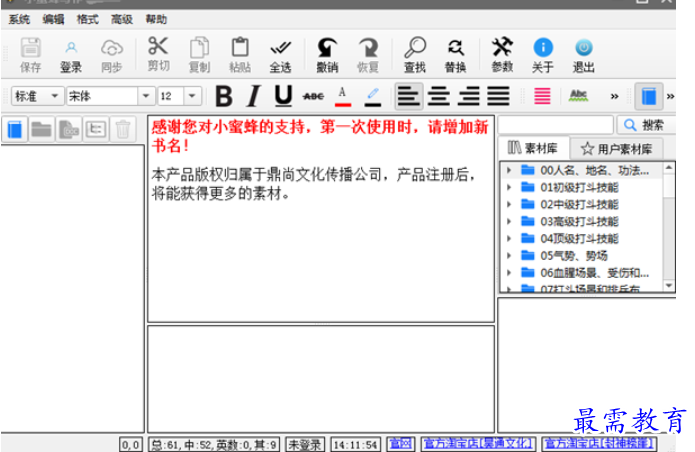
Task: Open 官方淘宝店[封神榜崖] link
Action: tap(599, 444)
